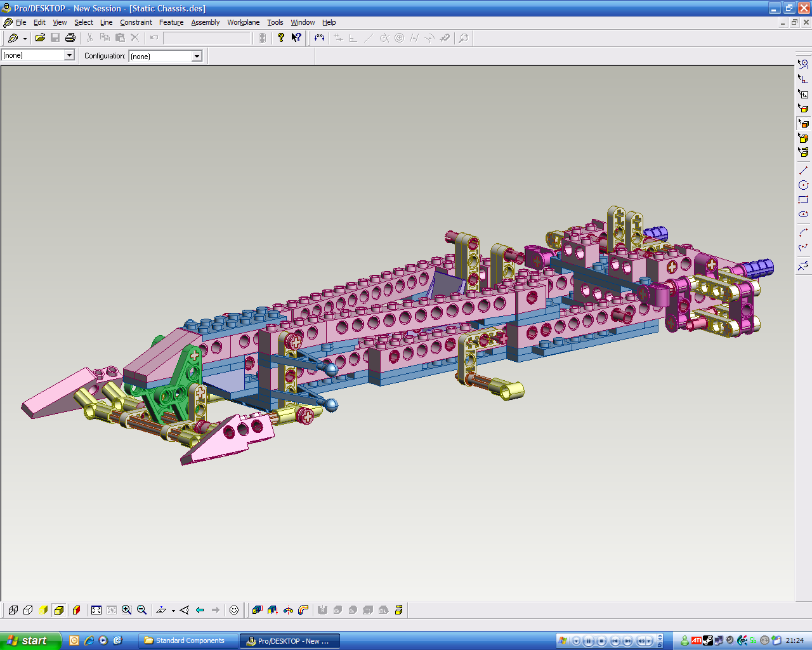812x650 pixels.
Task: Click the Save floppy disk icon
Action: click(x=55, y=38)
